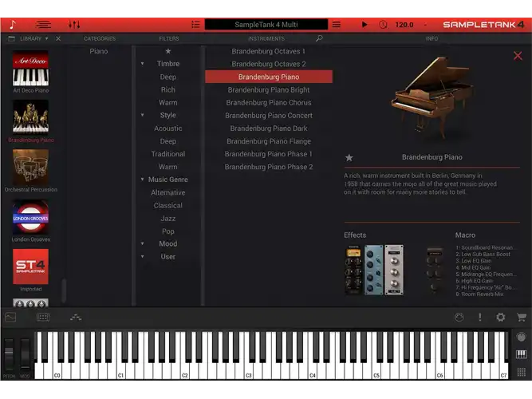Open the instrument search magnifier

pyautogui.click(x=319, y=38)
